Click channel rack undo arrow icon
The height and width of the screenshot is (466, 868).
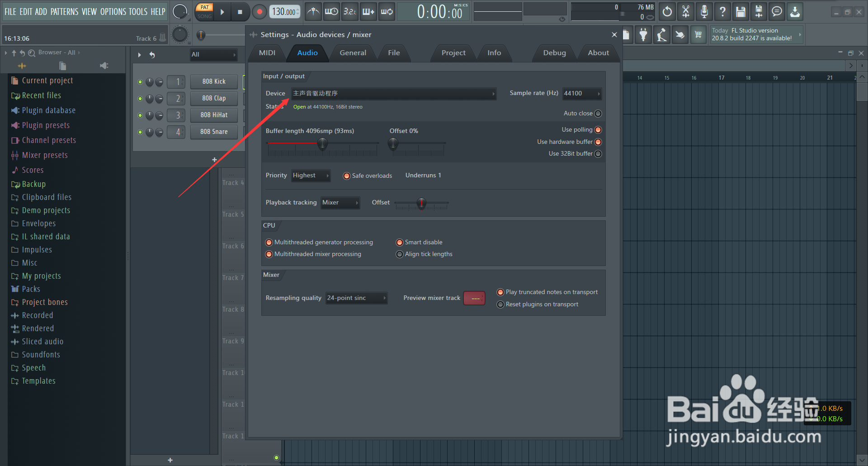tap(152, 55)
